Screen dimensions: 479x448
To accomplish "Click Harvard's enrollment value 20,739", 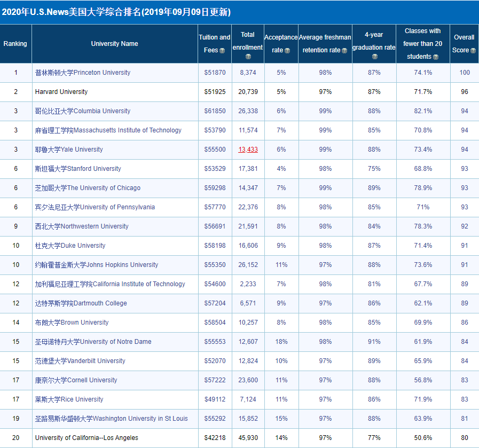I will tap(248, 92).
